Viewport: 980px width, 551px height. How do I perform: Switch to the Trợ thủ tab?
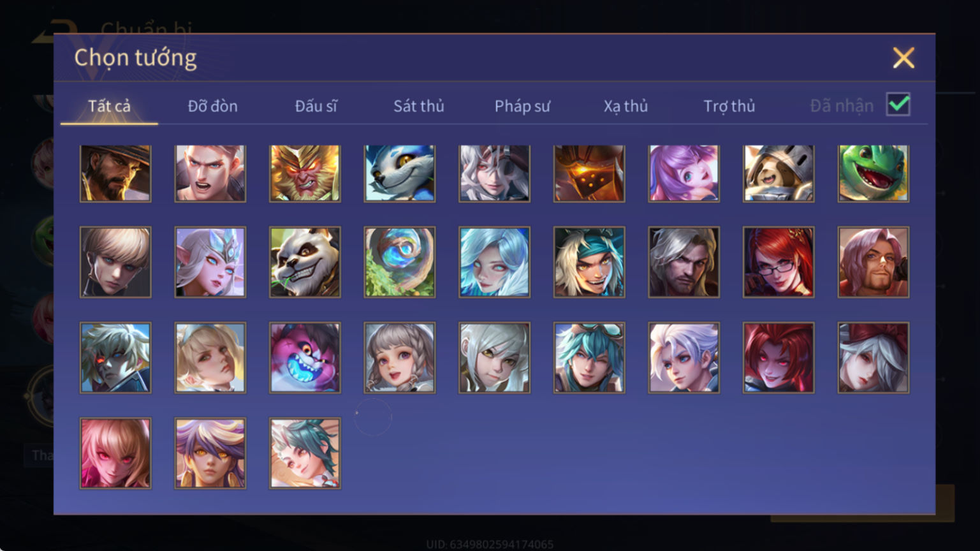coord(729,106)
